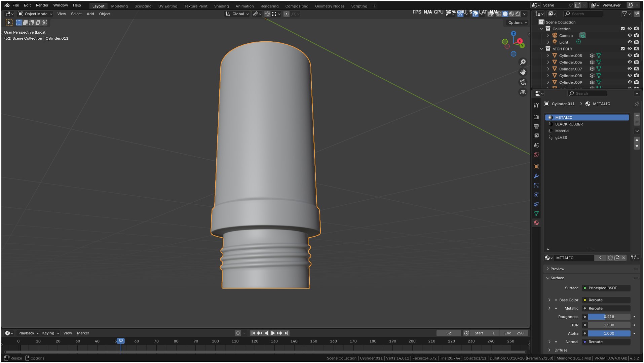Toggle the camera view gizmo
Screen dimensions: 644x363
point(523,82)
